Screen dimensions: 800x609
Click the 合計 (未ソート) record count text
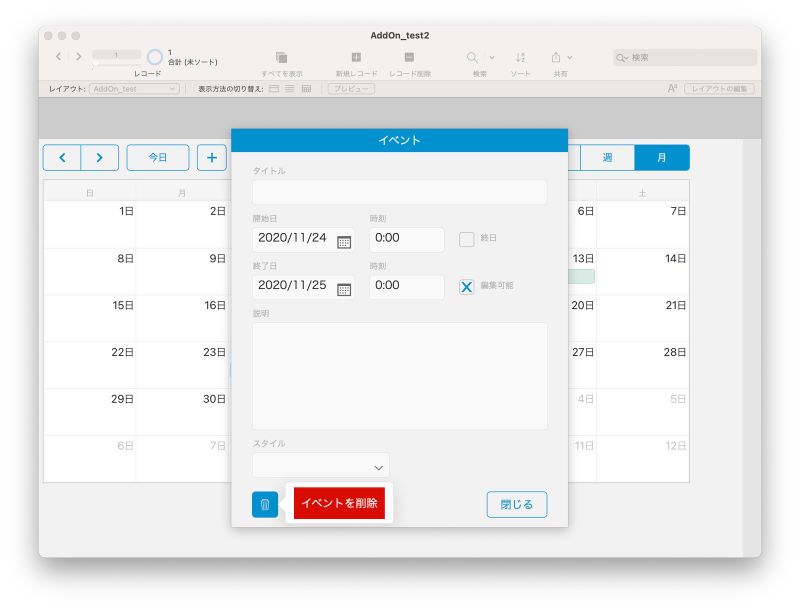[193, 62]
